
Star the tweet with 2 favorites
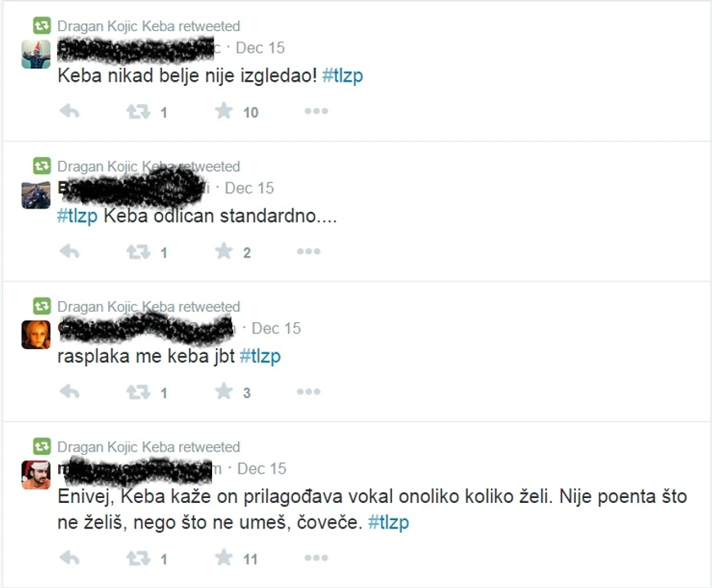[224, 251]
